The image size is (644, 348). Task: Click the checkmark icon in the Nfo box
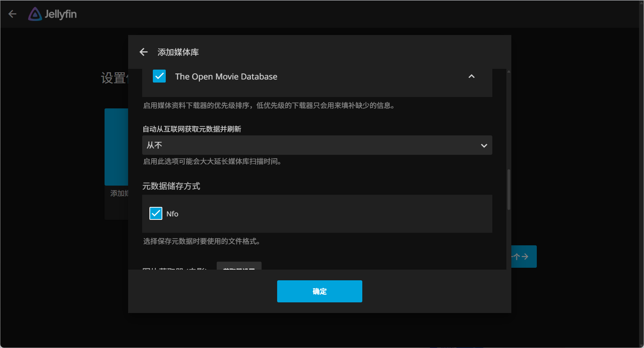click(156, 214)
